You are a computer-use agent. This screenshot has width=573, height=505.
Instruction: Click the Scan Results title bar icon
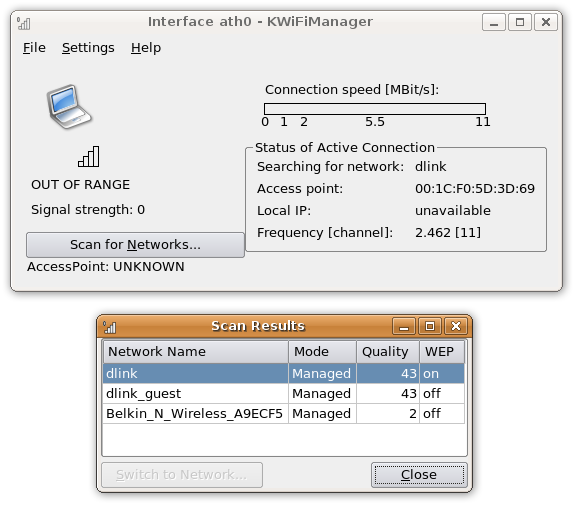(x=110, y=327)
